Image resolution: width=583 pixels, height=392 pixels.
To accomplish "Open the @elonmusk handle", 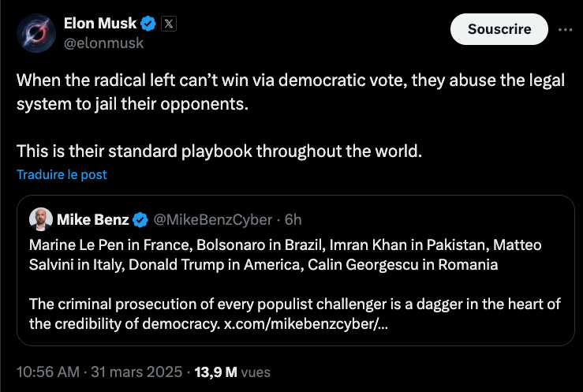I will pos(103,43).
